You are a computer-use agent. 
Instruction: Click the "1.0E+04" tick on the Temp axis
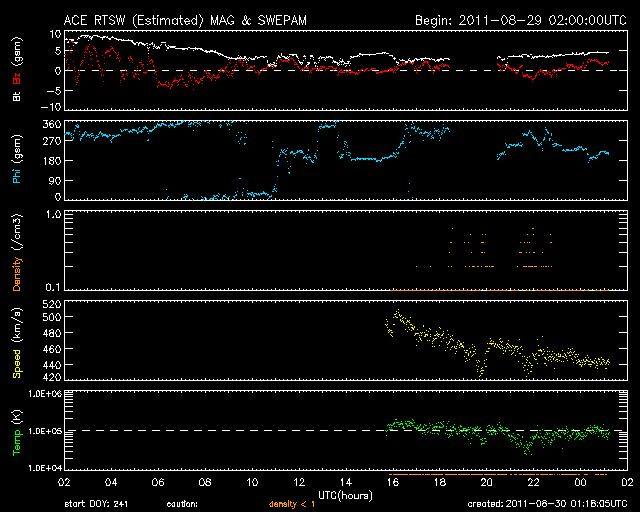click(x=45, y=468)
